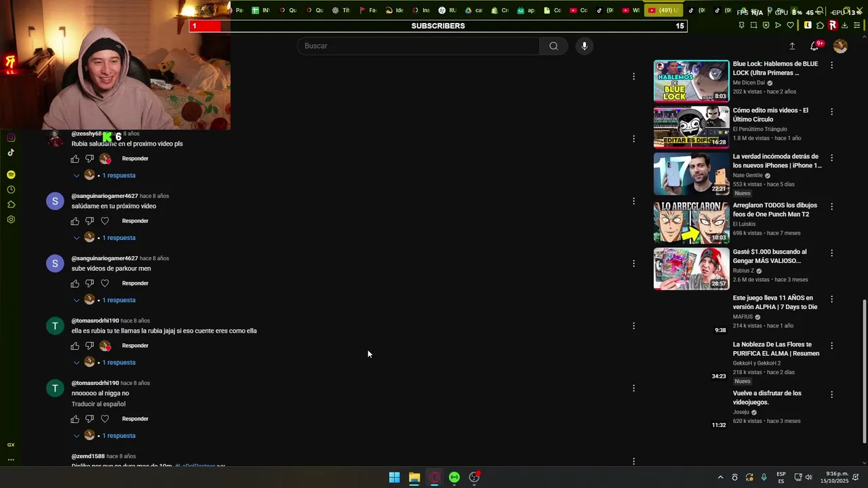Open browsing history clock icon in sidebar
Screen dimensions: 868x488
11,190
